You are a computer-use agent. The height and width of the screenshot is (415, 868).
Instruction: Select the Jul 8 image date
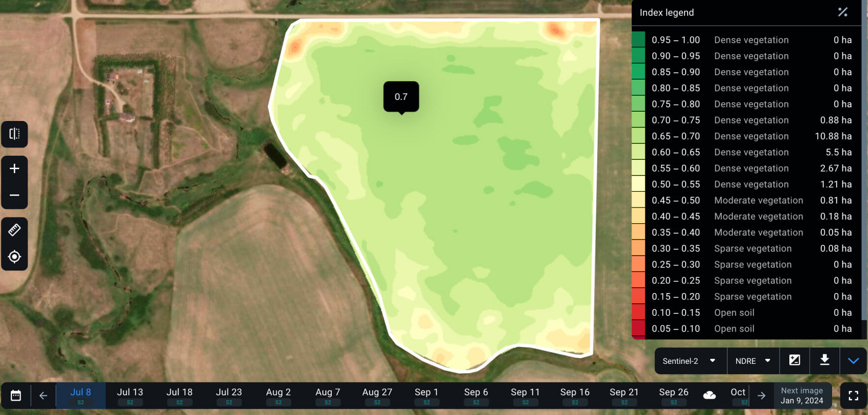coord(81,395)
